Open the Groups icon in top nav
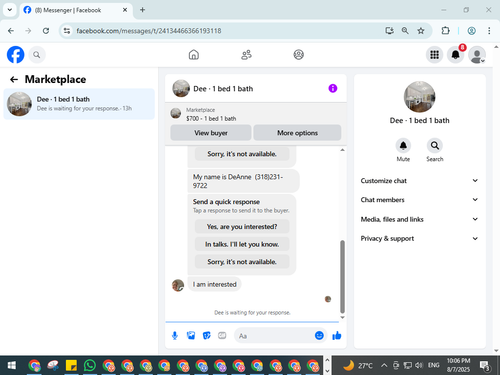Image resolution: width=500 pixels, height=375 pixels. [x=298, y=55]
